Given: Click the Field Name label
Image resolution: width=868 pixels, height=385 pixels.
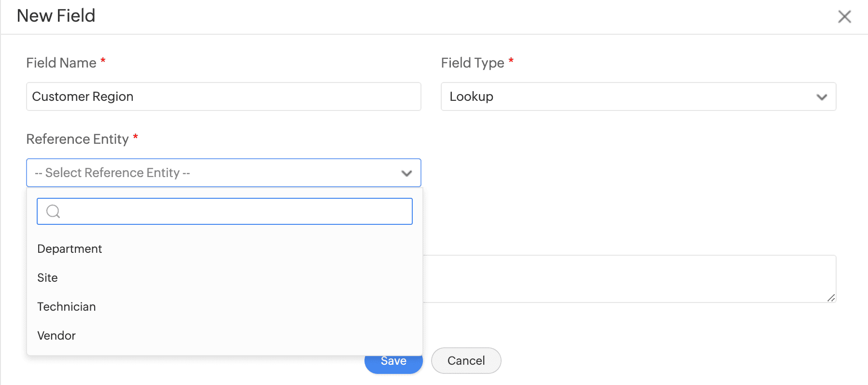Looking at the screenshot, I should [61, 63].
